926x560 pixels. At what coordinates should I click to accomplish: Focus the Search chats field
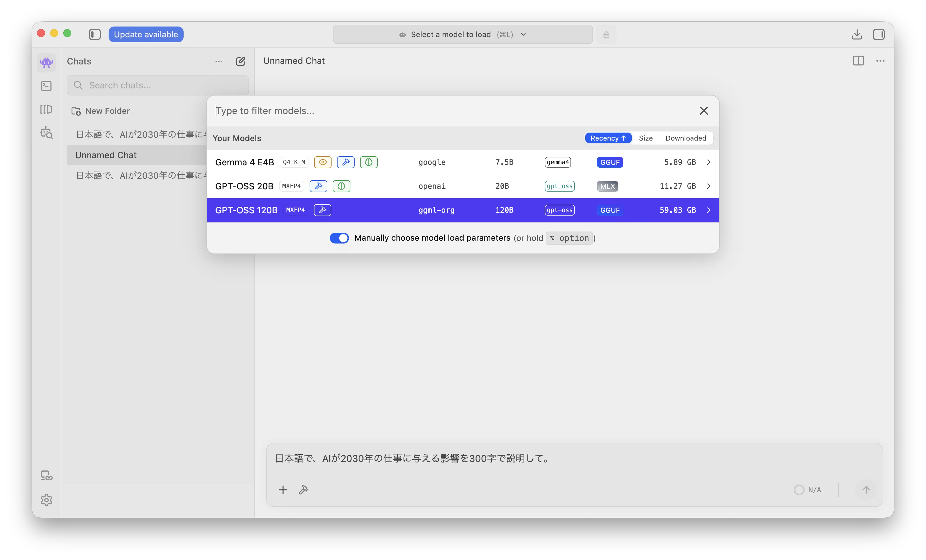coord(157,85)
